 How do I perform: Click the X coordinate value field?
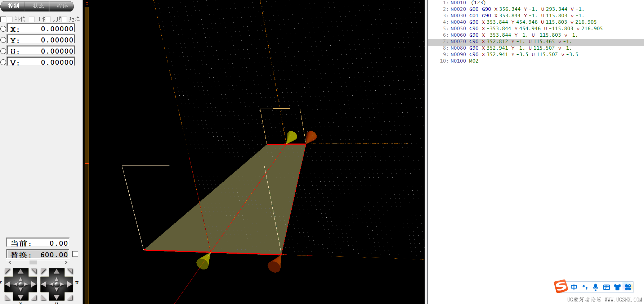coord(41,28)
